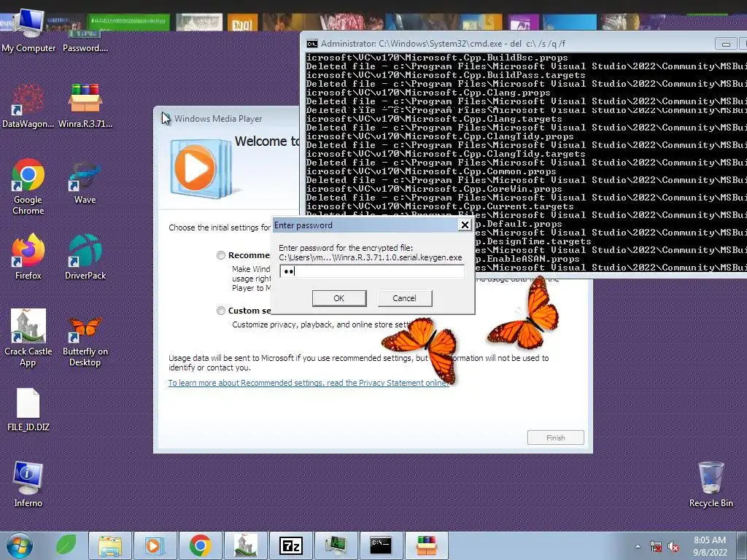Select the Custom settings radio button

coord(221,311)
